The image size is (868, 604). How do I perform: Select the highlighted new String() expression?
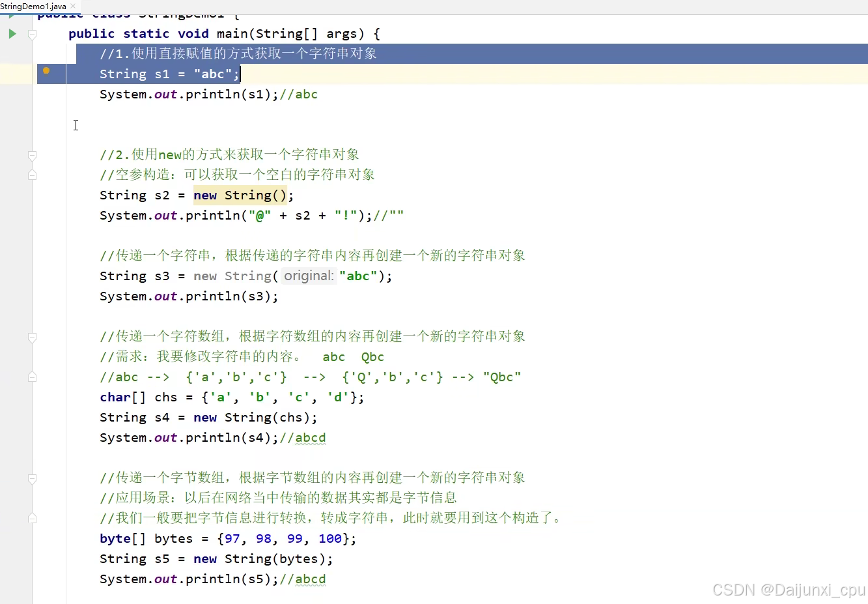coord(242,195)
